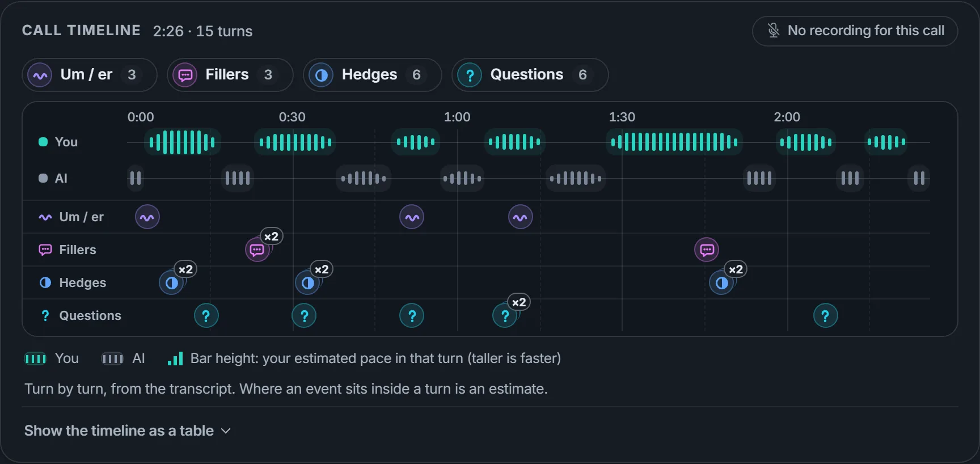Click the Fillers row label
The height and width of the screenshot is (464, 980).
tap(67, 250)
